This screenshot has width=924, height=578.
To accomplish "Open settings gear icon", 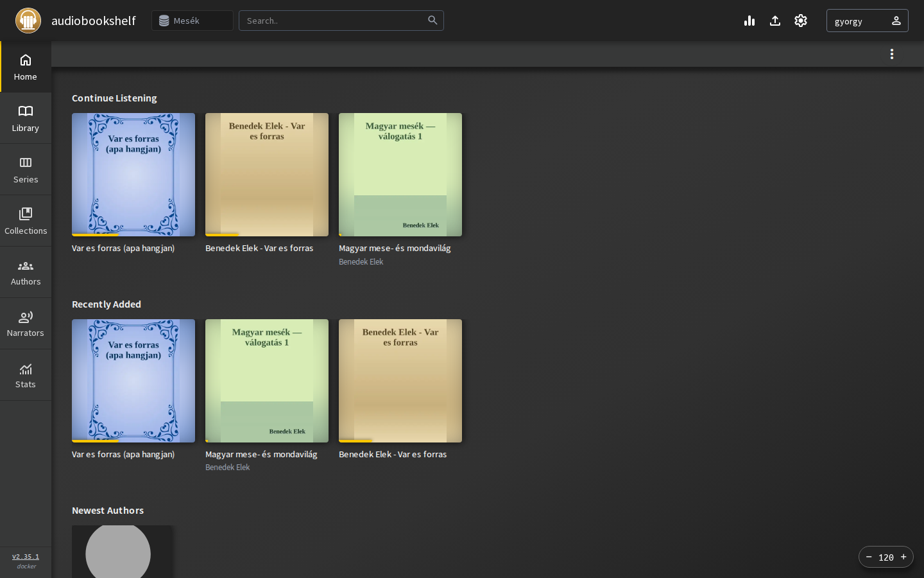I will pos(801,21).
